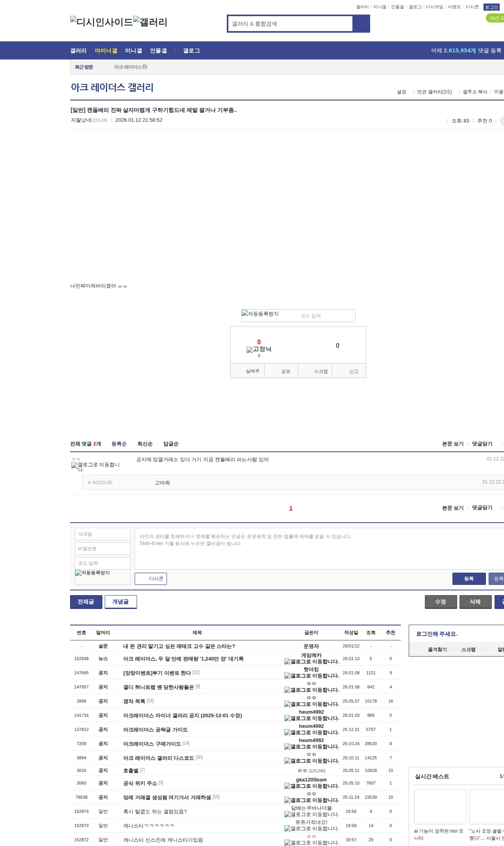
Task: Click the search button beside the gallery search box
Action: click(x=361, y=24)
